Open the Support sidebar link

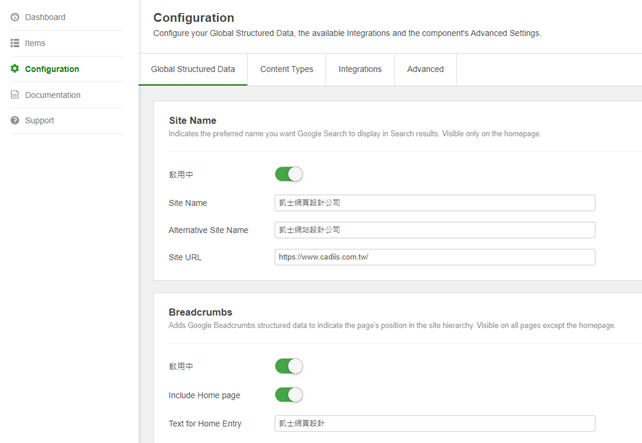point(40,121)
